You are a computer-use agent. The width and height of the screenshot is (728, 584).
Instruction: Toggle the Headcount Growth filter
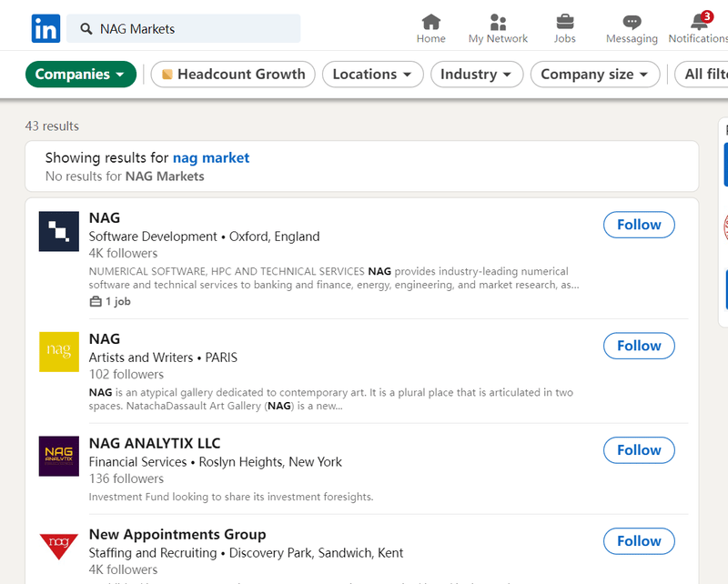click(x=233, y=75)
